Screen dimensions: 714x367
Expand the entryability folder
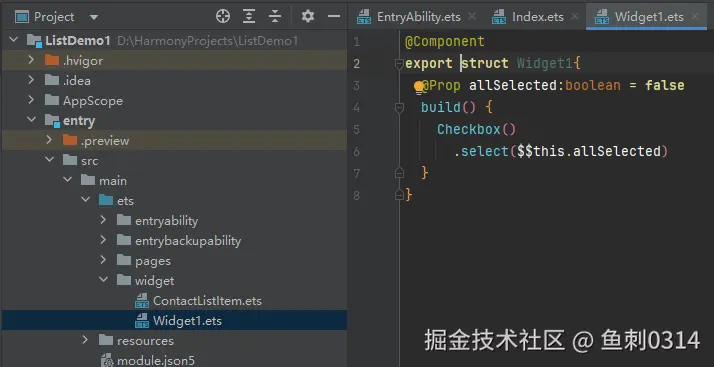click(103, 220)
